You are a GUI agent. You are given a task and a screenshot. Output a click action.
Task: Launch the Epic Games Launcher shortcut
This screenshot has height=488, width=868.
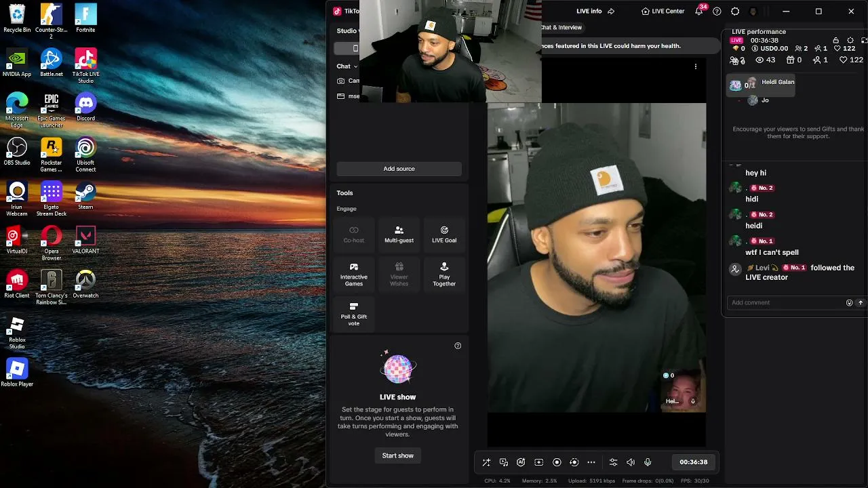[52, 110]
